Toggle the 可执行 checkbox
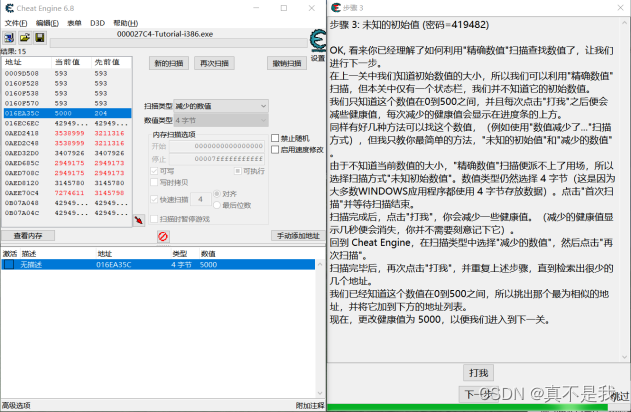Image resolution: width=631 pixels, height=412 pixels. click(x=238, y=171)
